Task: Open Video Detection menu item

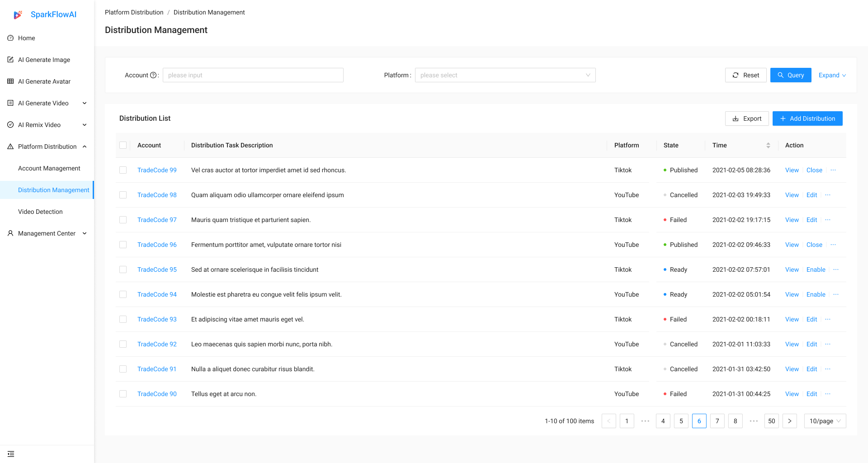Action: click(x=40, y=212)
